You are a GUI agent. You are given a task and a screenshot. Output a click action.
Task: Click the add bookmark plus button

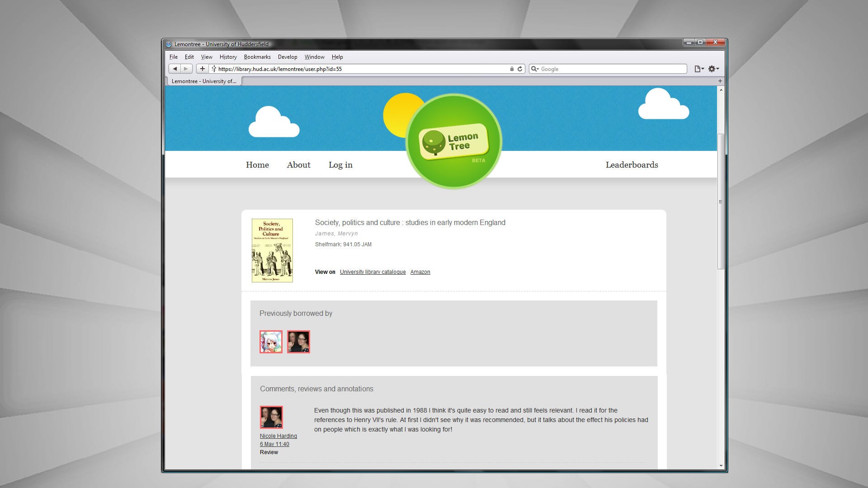point(203,69)
